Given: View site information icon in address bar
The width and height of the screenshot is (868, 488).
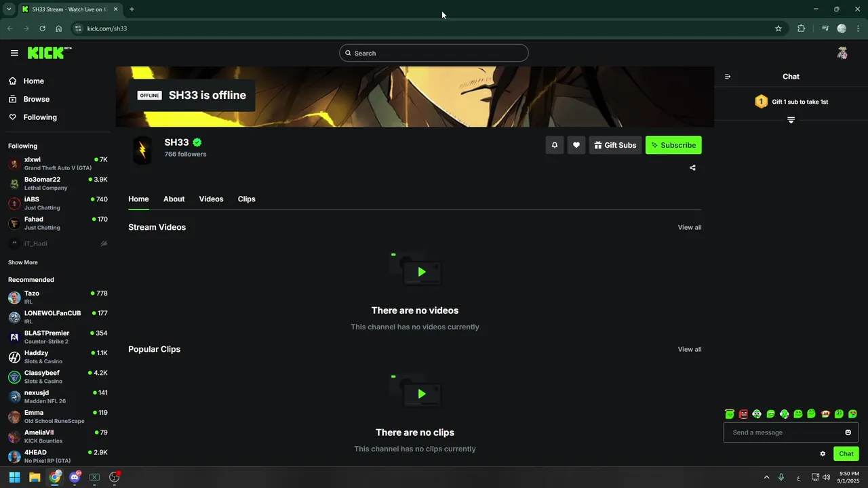Looking at the screenshot, I should [78, 28].
